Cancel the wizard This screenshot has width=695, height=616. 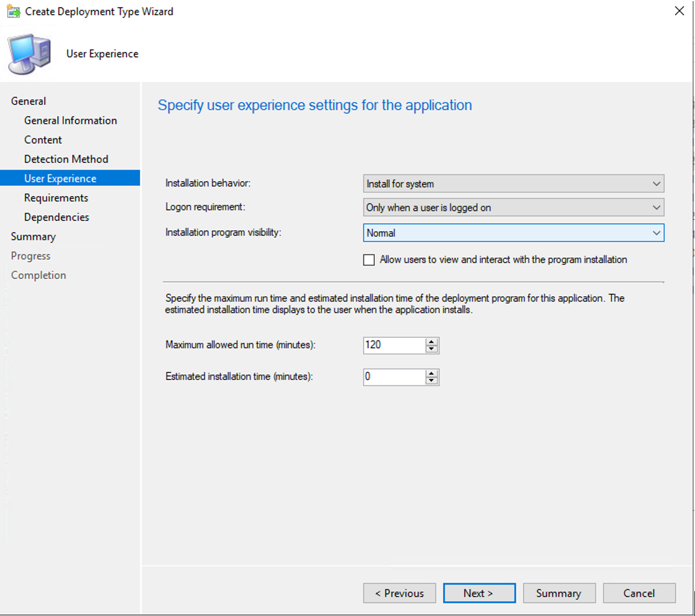click(639, 593)
